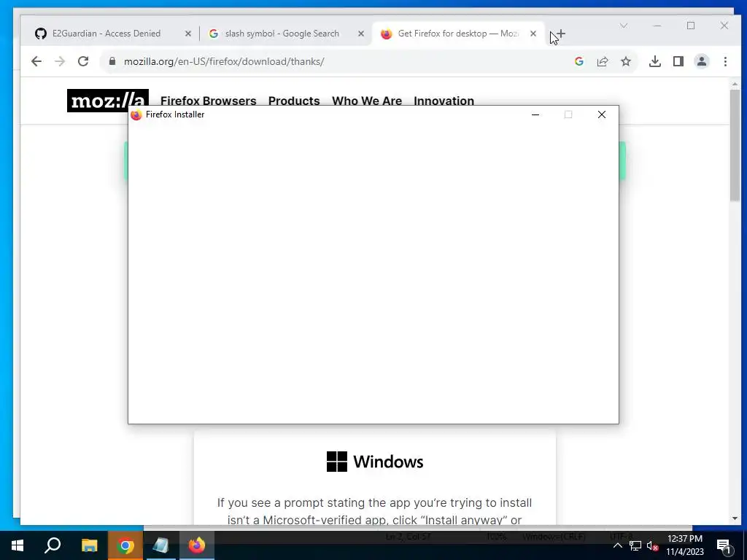Click Firefox Installer title bar icon

136,114
